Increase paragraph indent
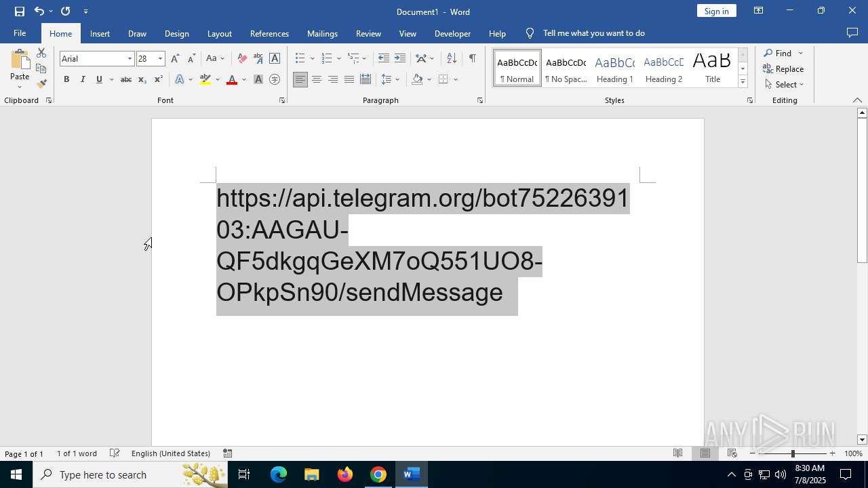This screenshot has height=488, width=868. pos(400,59)
